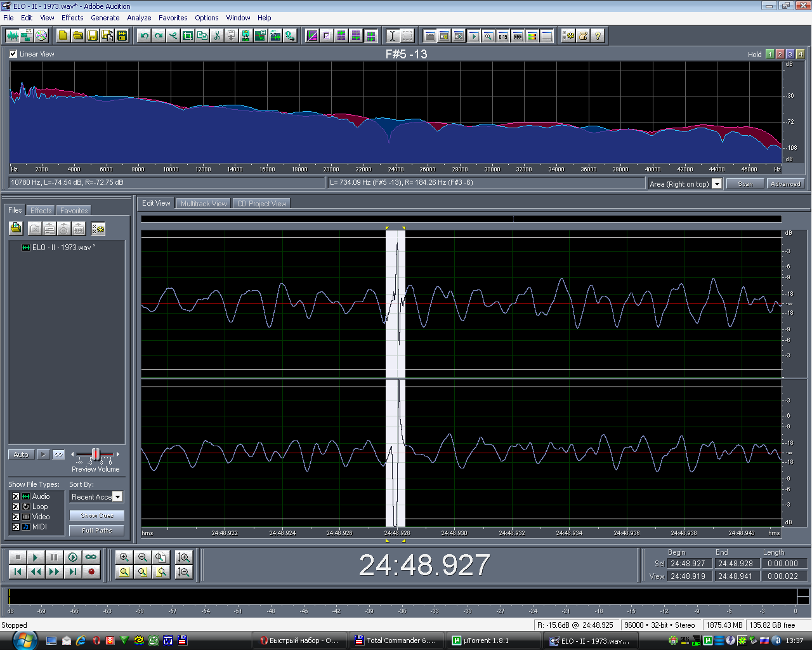Click the Preview Volume slider handle
Viewport: 812px width, 650px height.
pos(96,454)
